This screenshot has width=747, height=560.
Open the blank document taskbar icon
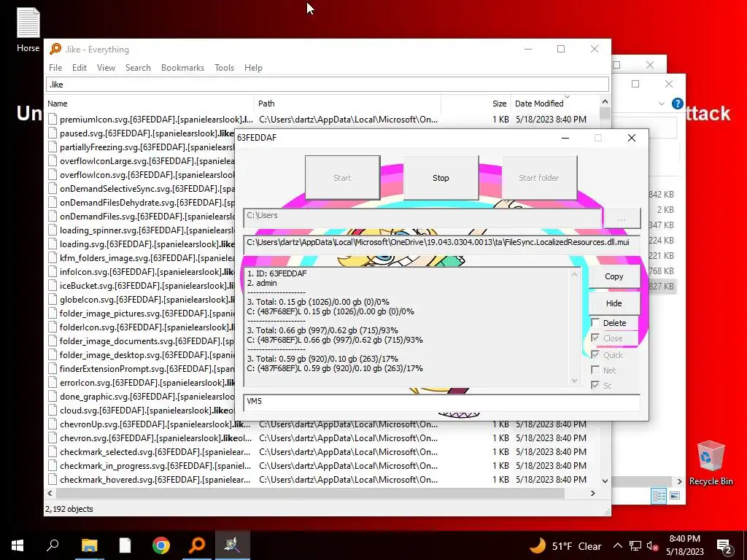click(125, 545)
